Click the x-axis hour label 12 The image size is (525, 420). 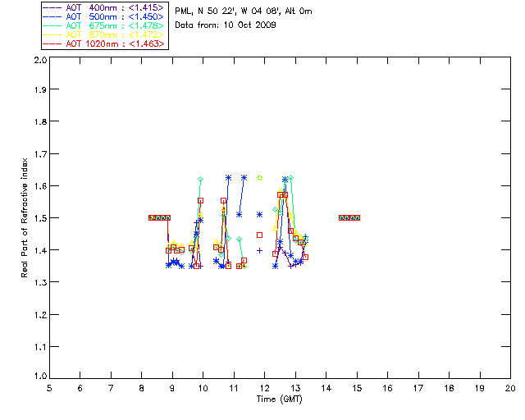tap(264, 388)
